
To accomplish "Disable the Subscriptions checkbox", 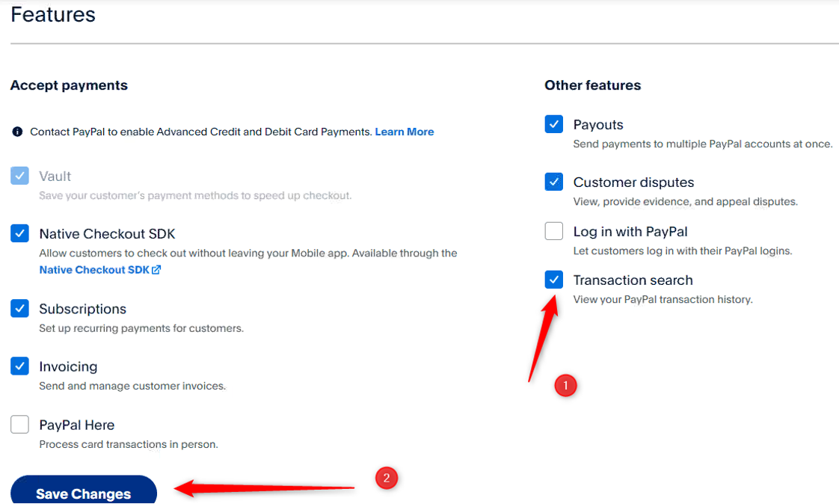I will click(x=19, y=308).
